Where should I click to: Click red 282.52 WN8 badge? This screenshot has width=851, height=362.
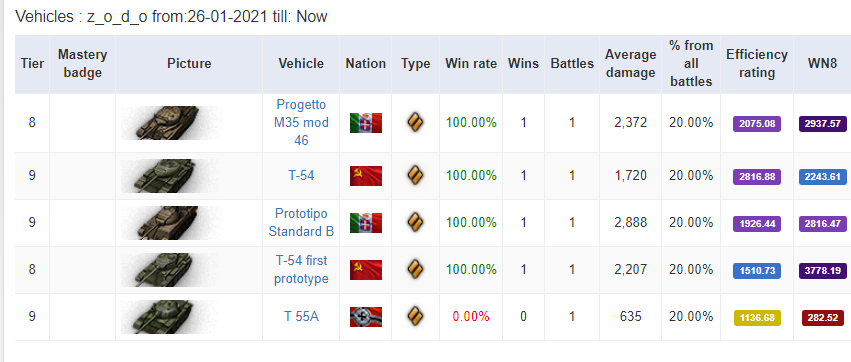coord(823,317)
